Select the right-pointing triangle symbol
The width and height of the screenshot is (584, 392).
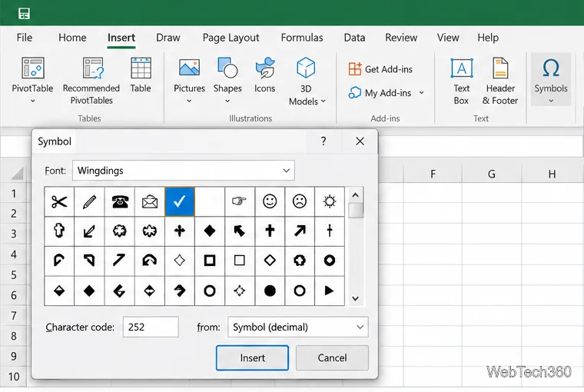pyautogui.click(x=330, y=291)
